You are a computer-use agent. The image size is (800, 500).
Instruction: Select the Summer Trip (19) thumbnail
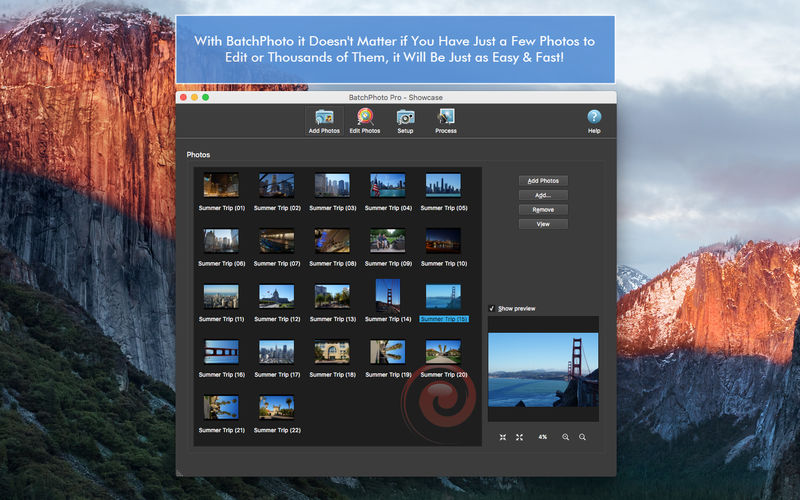(388, 352)
